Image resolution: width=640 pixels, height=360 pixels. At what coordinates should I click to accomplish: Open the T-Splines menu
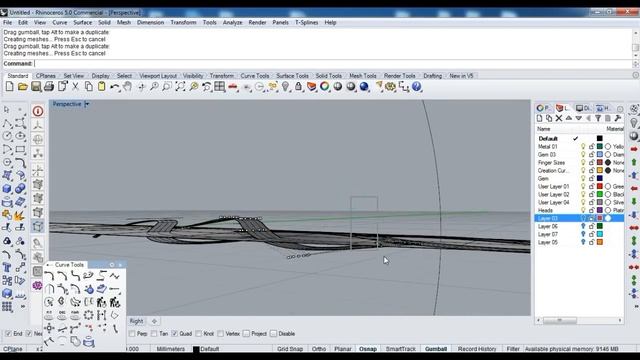coord(307,22)
